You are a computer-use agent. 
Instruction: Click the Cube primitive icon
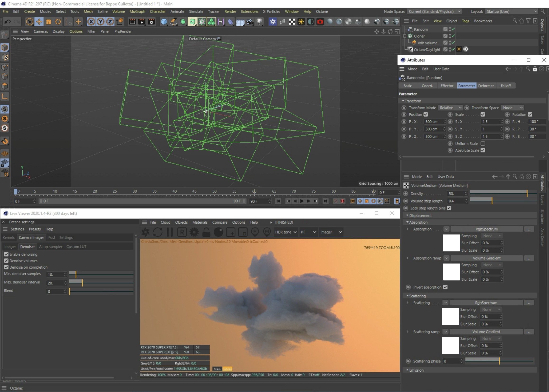click(x=164, y=22)
